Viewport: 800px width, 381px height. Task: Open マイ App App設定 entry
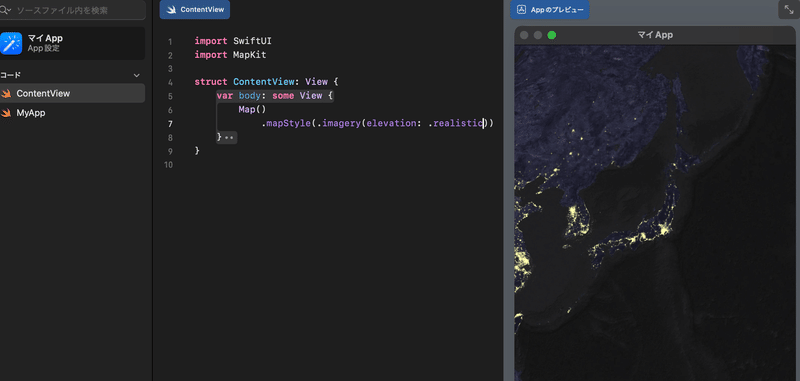(72, 43)
